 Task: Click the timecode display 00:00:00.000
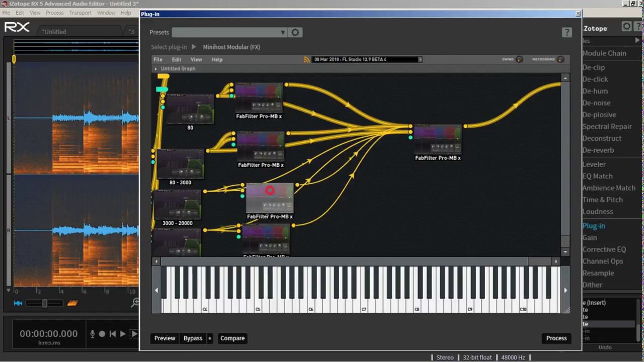pyautogui.click(x=48, y=334)
